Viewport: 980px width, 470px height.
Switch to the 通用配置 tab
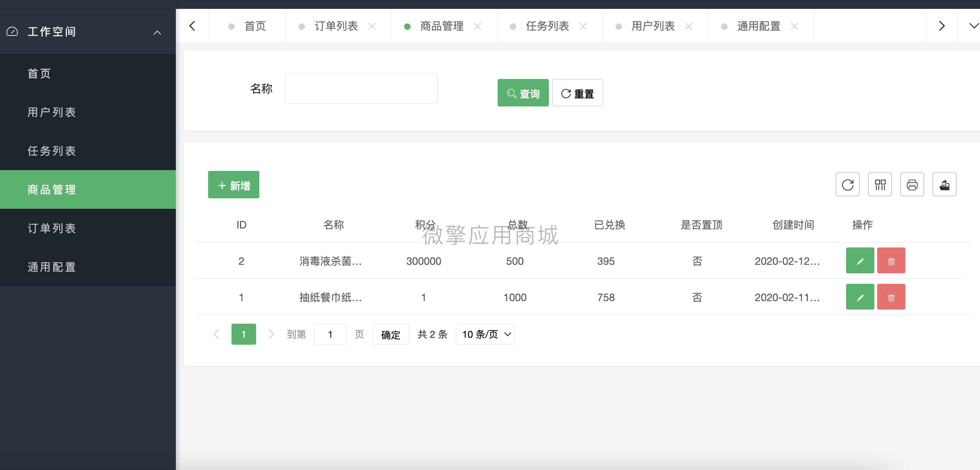click(759, 26)
